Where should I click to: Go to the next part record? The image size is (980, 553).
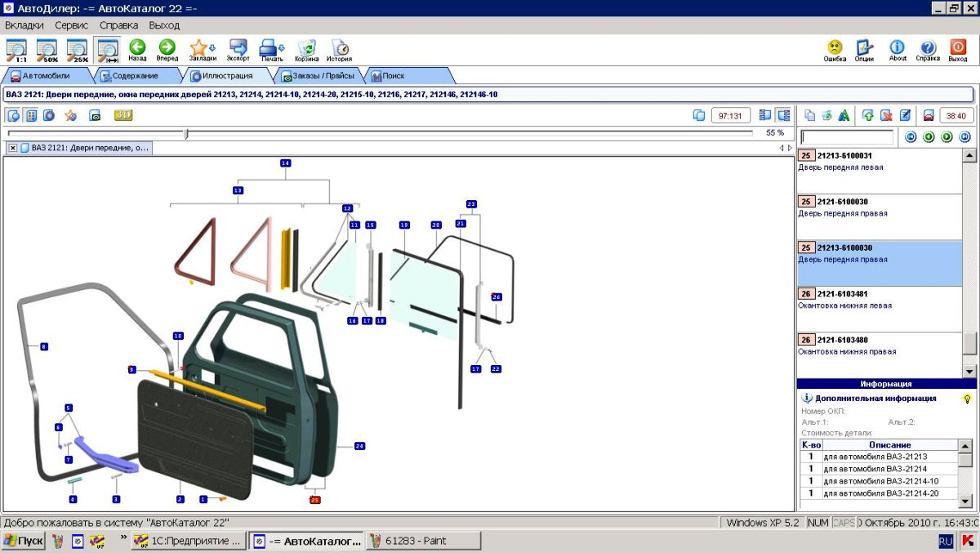click(947, 137)
